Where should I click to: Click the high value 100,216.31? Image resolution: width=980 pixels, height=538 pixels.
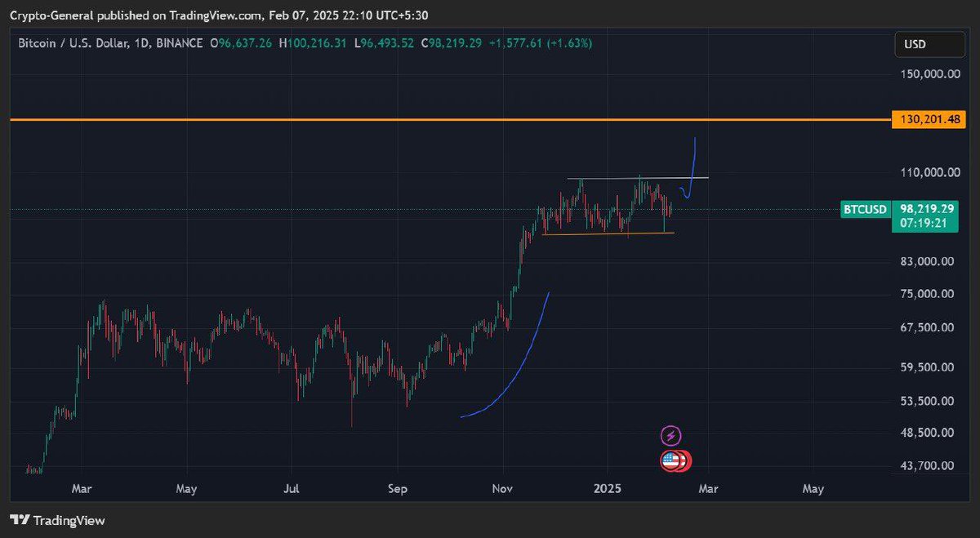pyautogui.click(x=317, y=42)
